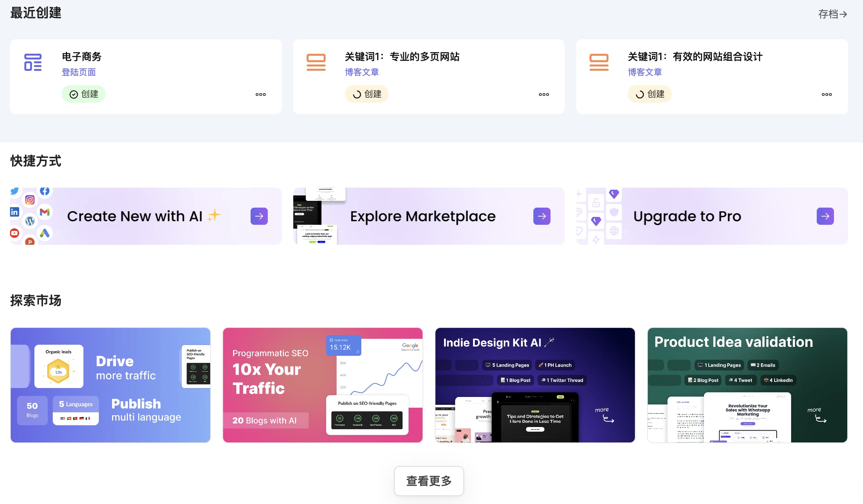
Task: Click the arrow icon on Create New with AI
Action: coord(259,216)
